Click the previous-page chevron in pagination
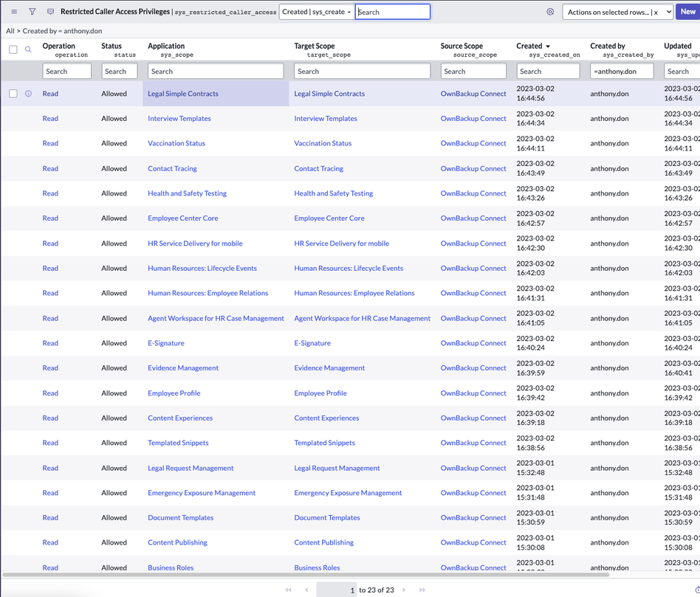 click(x=306, y=589)
